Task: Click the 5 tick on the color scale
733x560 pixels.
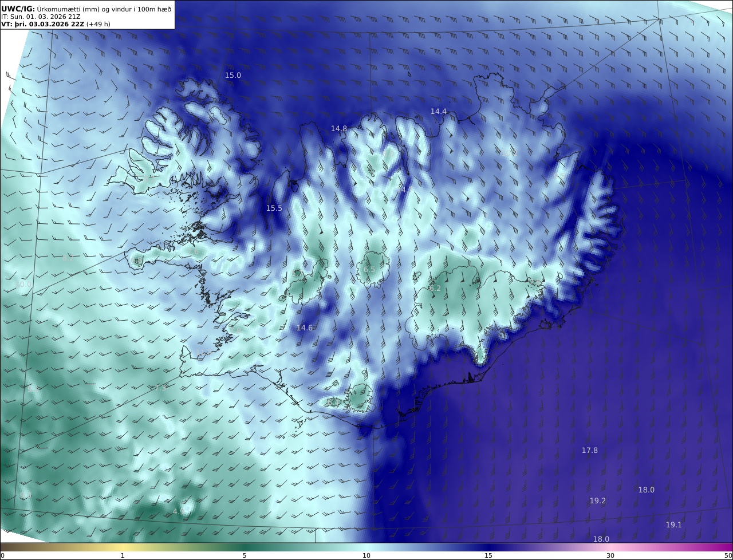Action: click(245, 555)
